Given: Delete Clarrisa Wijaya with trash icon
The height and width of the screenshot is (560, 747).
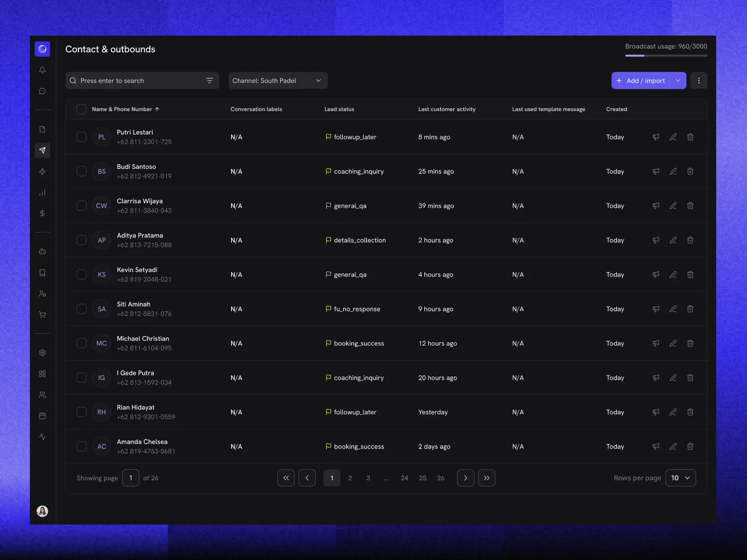Looking at the screenshot, I should (691, 206).
